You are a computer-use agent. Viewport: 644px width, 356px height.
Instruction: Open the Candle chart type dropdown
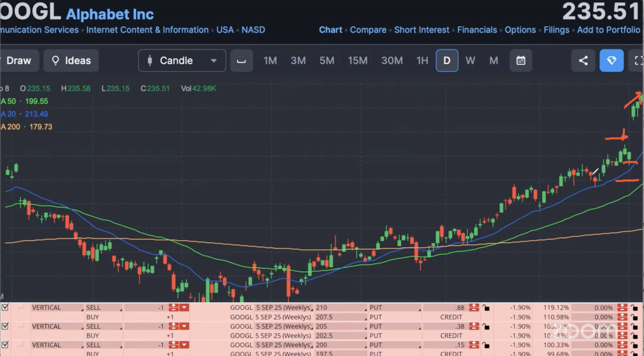[182, 61]
